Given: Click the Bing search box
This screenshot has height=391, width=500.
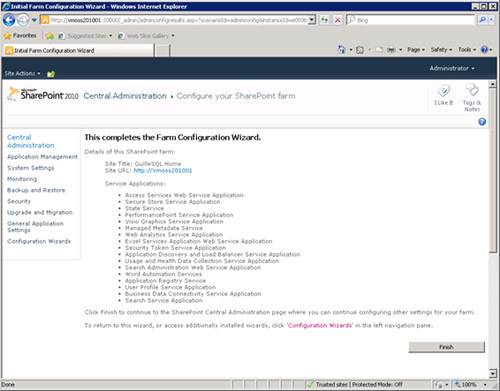Looking at the screenshot, I should point(411,20).
